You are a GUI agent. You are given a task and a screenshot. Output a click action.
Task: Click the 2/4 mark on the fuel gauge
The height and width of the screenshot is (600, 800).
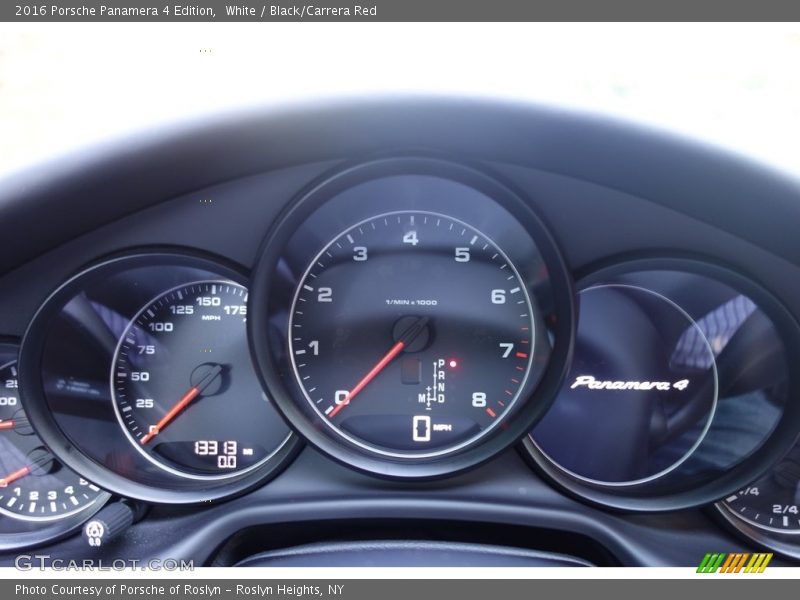coord(785,509)
